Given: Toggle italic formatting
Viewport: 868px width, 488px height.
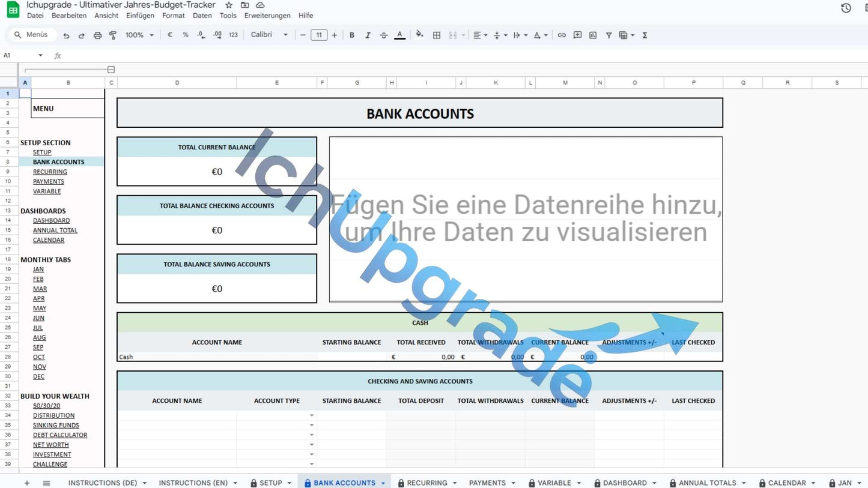Looking at the screenshot, I should [x=368, y=35].
